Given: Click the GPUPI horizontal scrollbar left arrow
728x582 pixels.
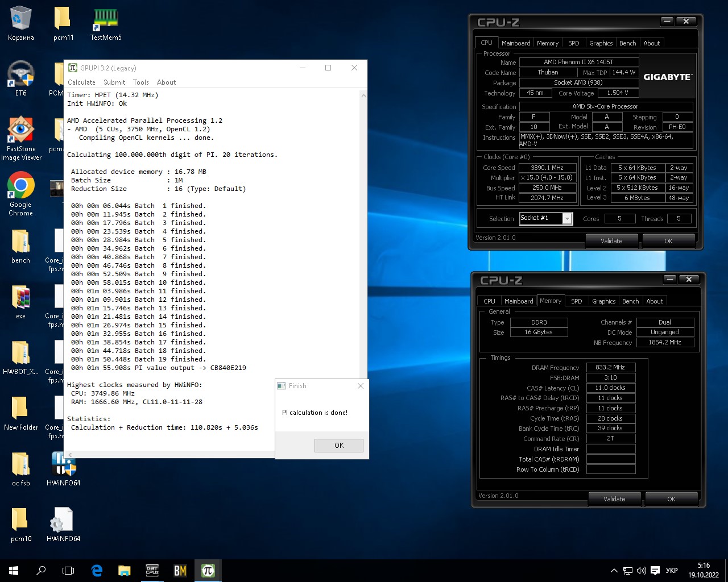Looking at the screenshot, I should pos(69,454).
